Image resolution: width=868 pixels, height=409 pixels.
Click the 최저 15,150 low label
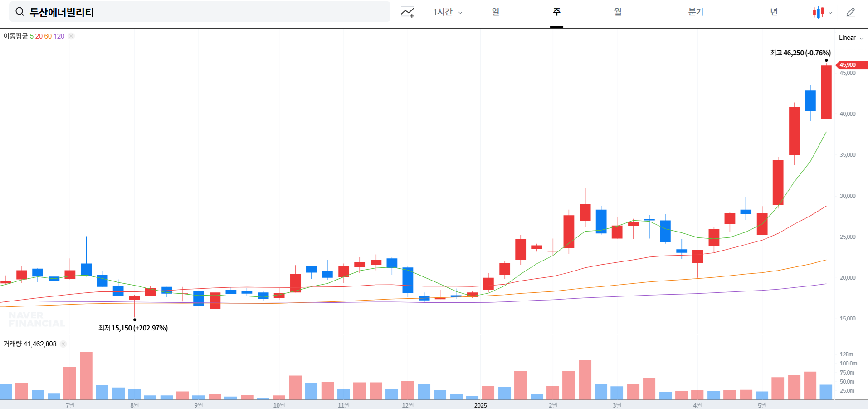133,328
